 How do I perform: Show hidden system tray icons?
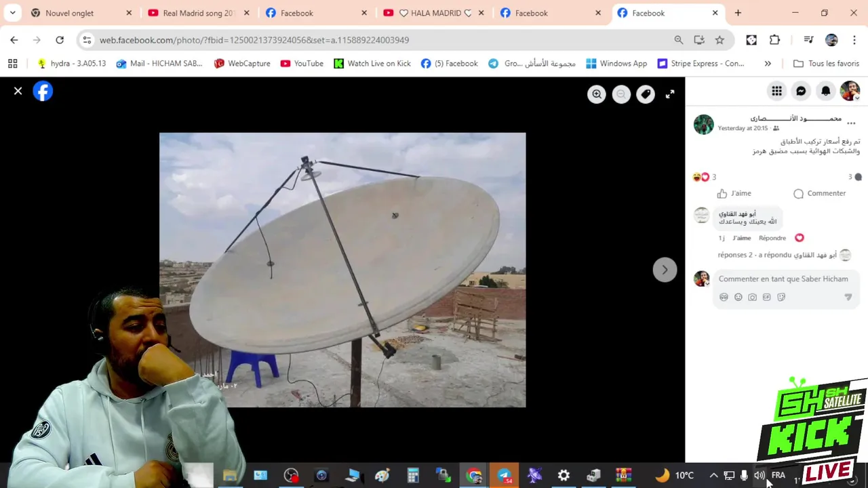[x=713, y=476]
